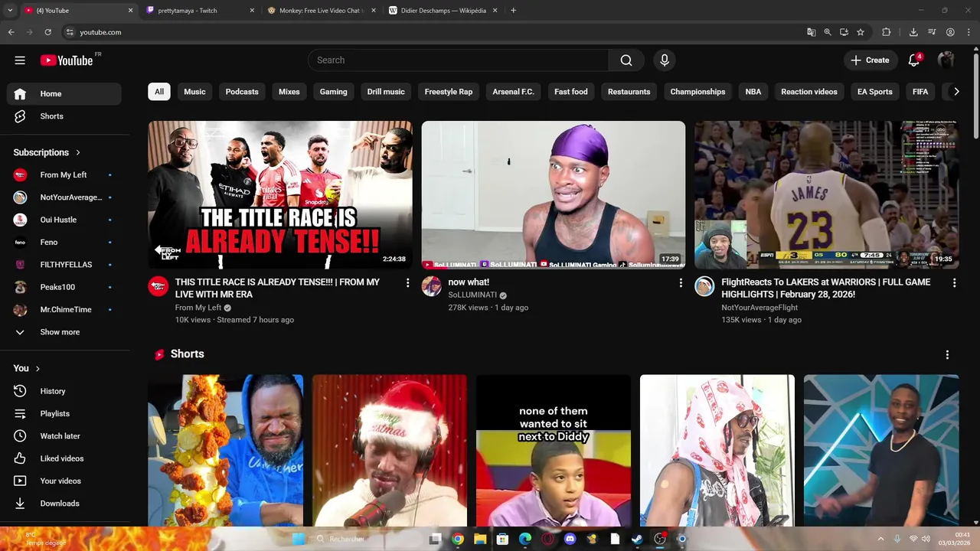The height and width of the screenshot is (551, 980).
Task: Open Steam from the taskbar
Action: click(637, 539)
